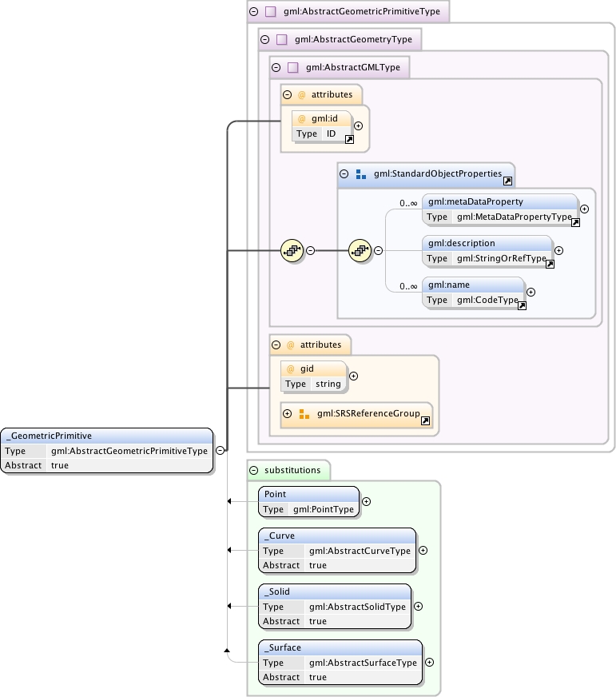Expand _Surface substitution element
The image size is (616, 697).
click(x=429, y=663)
